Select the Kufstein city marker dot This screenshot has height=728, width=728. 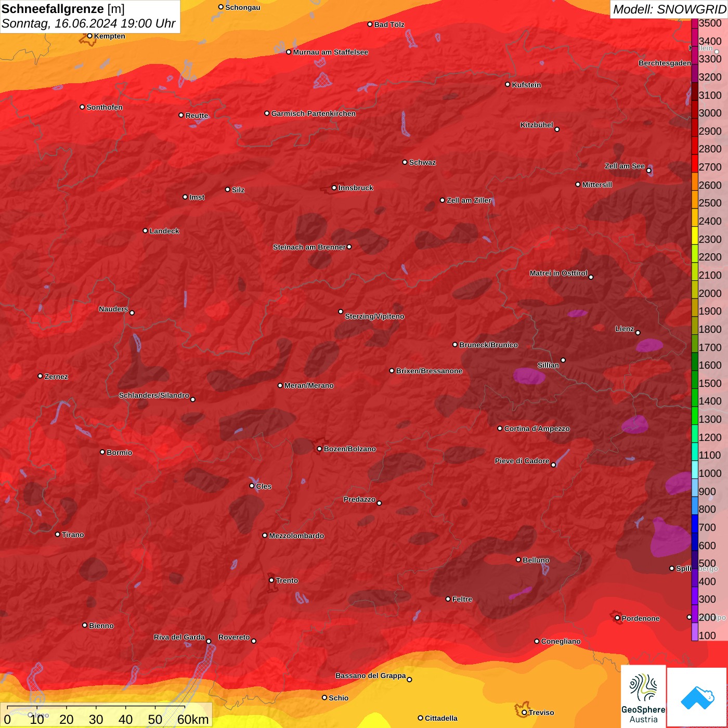tap(508, 84)
